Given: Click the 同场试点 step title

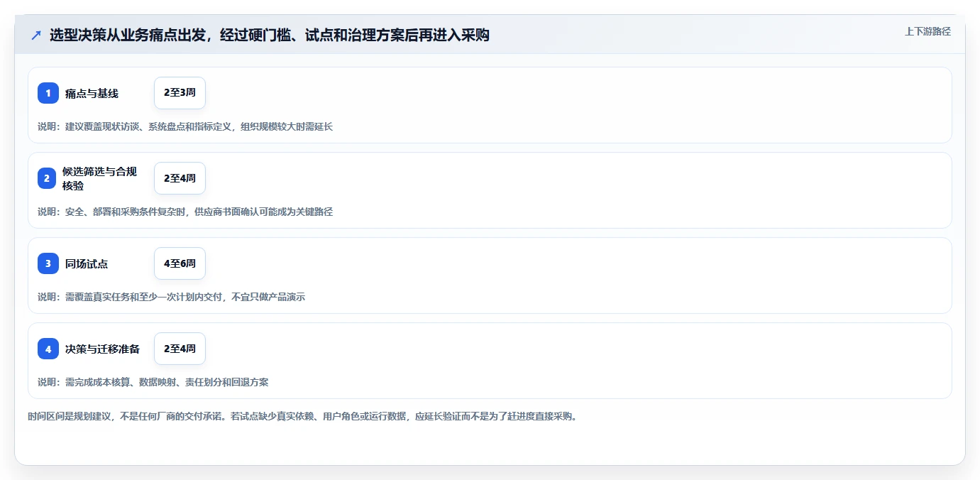Looking at the screenshot, I should [x=87, y=263].
